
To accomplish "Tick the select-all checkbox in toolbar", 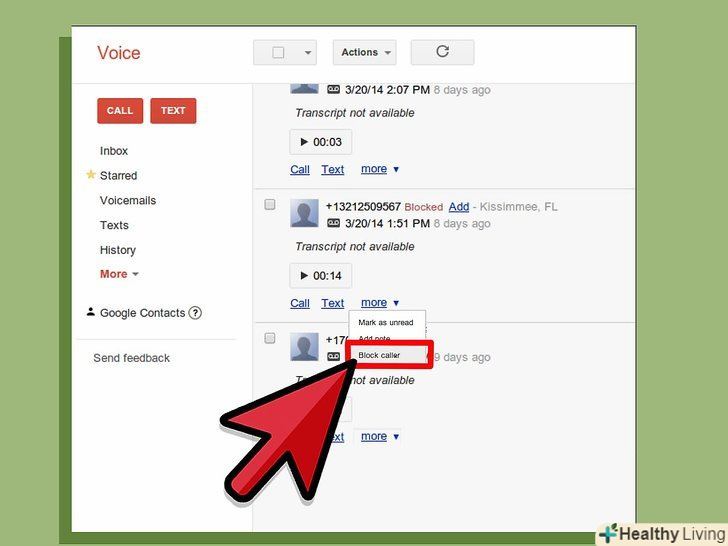I will coord(278,52).
